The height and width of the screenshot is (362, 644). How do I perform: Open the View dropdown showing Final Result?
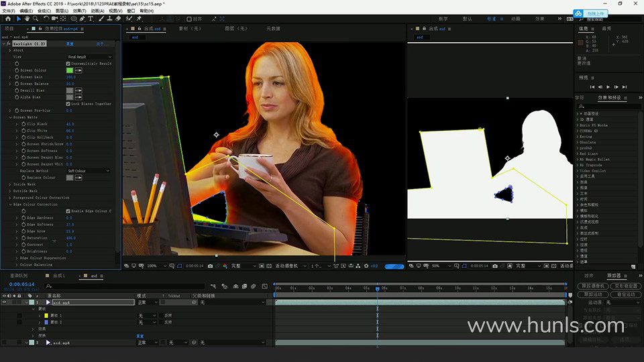[x=89, y=57]
